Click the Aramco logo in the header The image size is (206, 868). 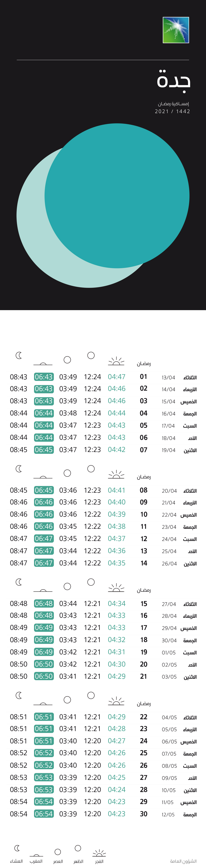point(176,30)
